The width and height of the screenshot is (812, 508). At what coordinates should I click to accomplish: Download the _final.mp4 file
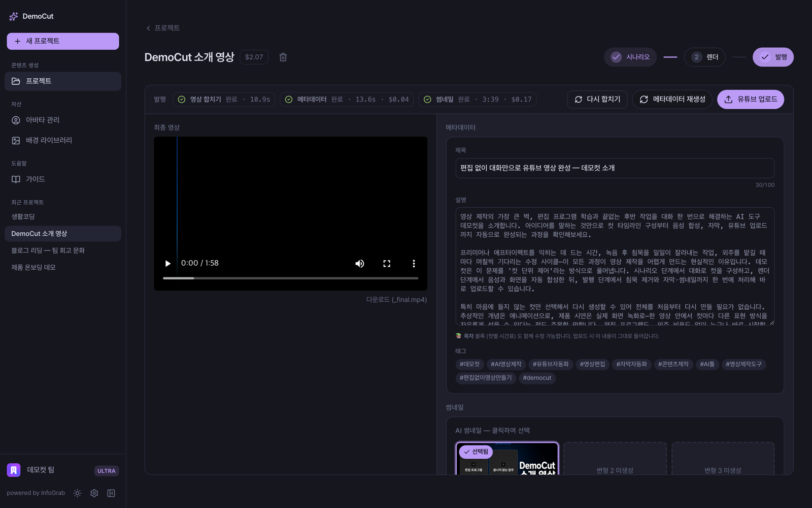(x=396, y=300)
